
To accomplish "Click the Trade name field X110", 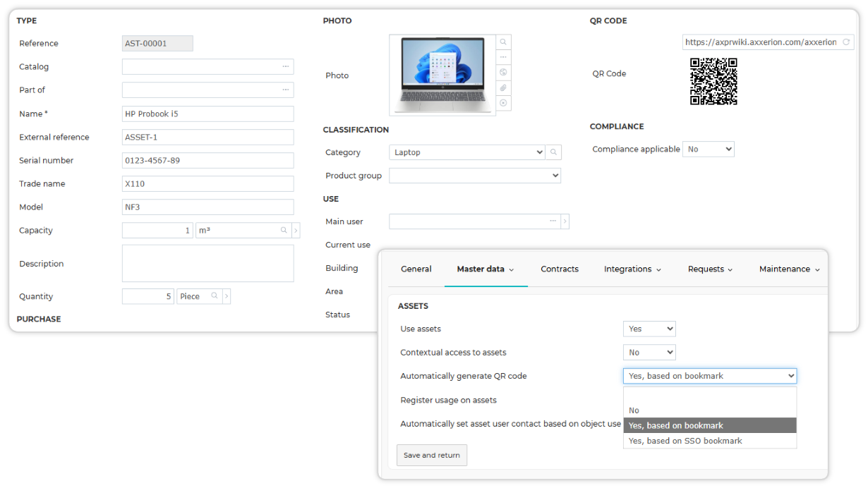I will tap(208, 183).
